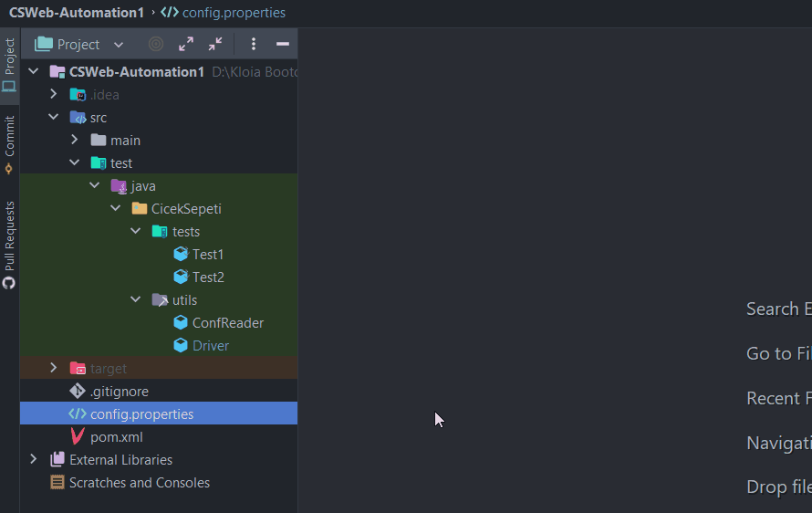812x513 pixels.
Task: Click the ConfReader class icon
Action: [x=181, y=322]
